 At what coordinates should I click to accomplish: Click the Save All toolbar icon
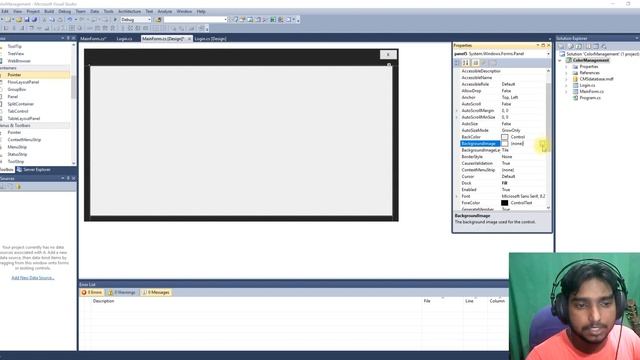coord(34,20)
